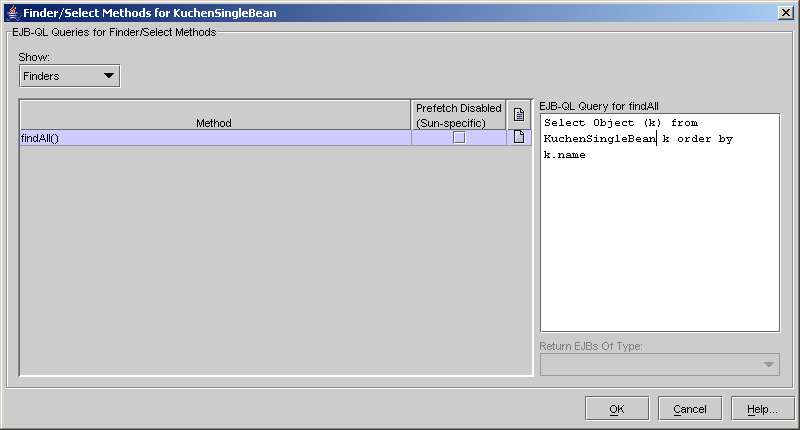The width and height of the screenshot is (800, 430).
Task: Click the document icon column header
Action: point(519,114)
